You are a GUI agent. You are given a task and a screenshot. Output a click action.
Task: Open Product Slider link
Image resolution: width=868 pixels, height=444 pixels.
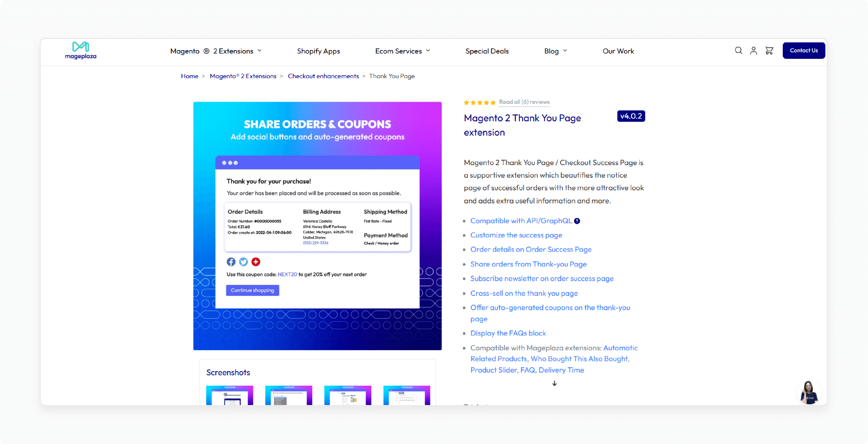tap(493, 370)
